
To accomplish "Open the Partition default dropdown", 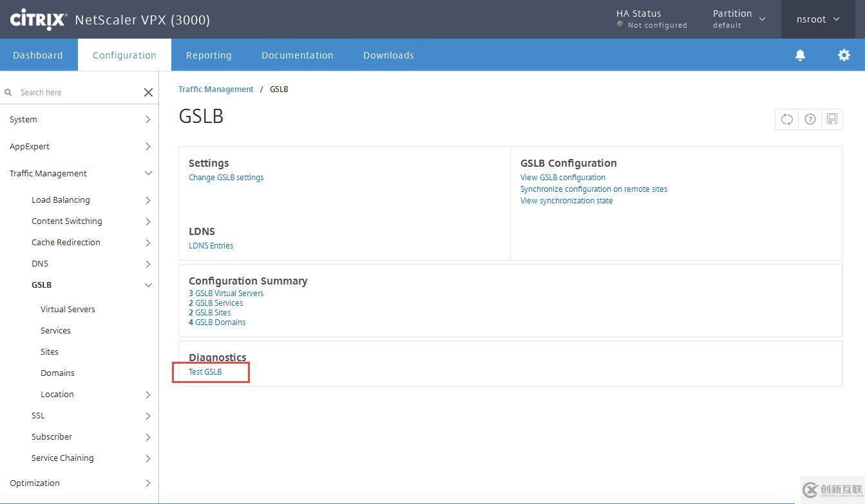I will [x=739, y=19].
